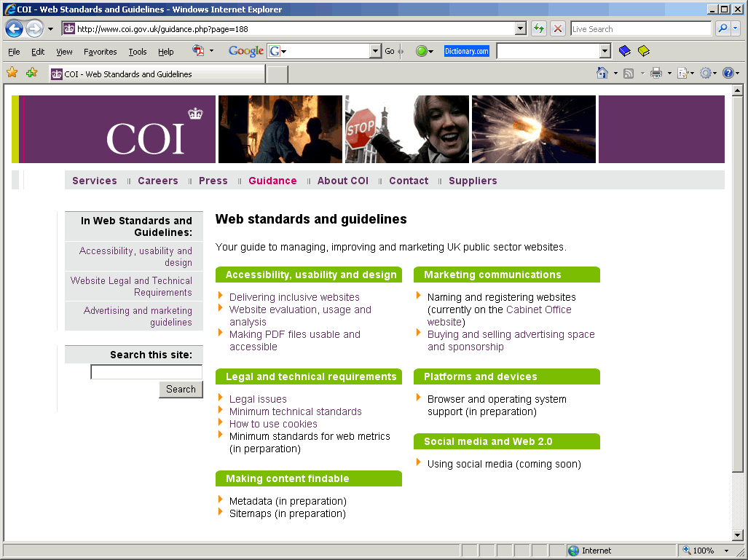
Task: Click the browser Back arrow button
Action: (15, 28)
